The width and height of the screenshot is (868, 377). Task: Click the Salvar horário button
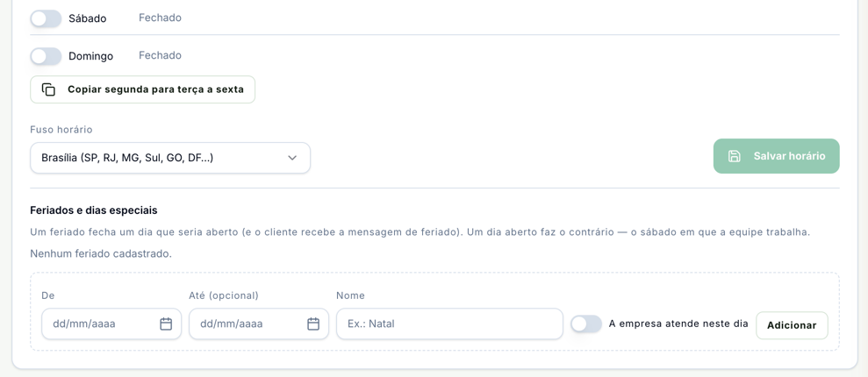[776, 156]
